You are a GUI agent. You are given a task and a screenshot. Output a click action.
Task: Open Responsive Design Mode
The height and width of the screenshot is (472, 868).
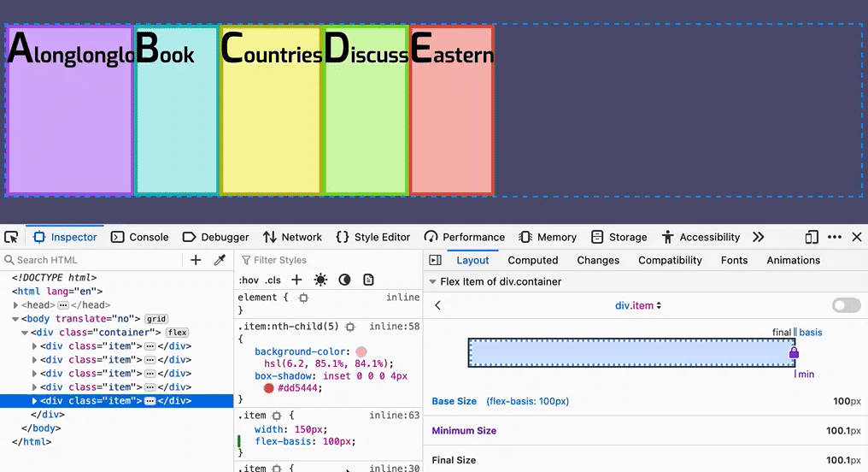pos(812,237)
